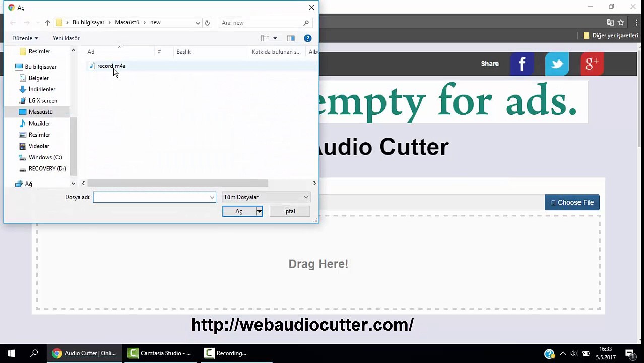Viewport: 644px width, 363px height.
Task: Sort by the Ad column header
Action: pos(119,52)
